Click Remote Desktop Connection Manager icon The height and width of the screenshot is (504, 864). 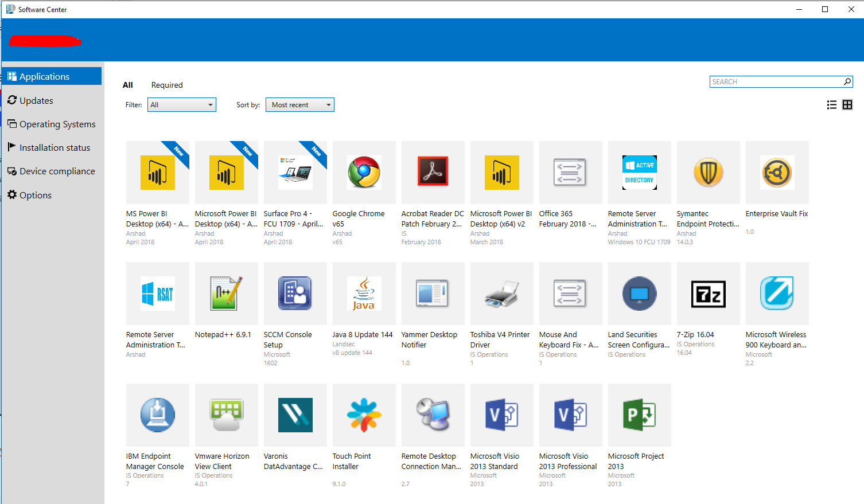click(433, 415)
